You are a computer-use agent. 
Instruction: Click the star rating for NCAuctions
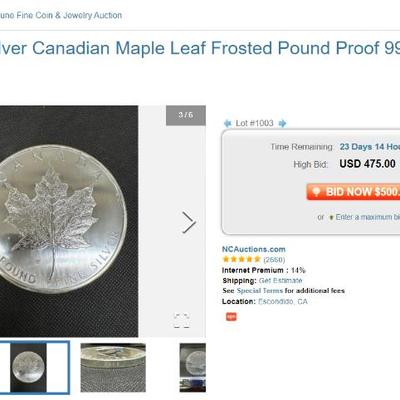(242, 259)
